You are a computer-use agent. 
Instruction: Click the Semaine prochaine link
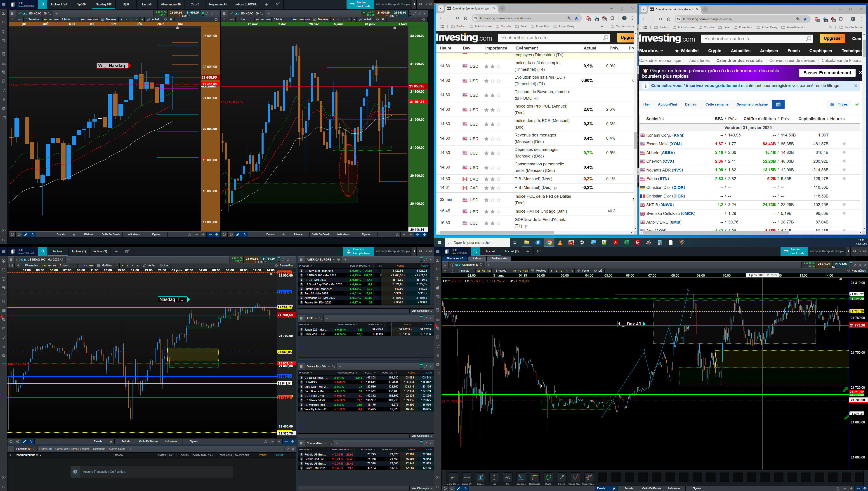tap(752, 105)
